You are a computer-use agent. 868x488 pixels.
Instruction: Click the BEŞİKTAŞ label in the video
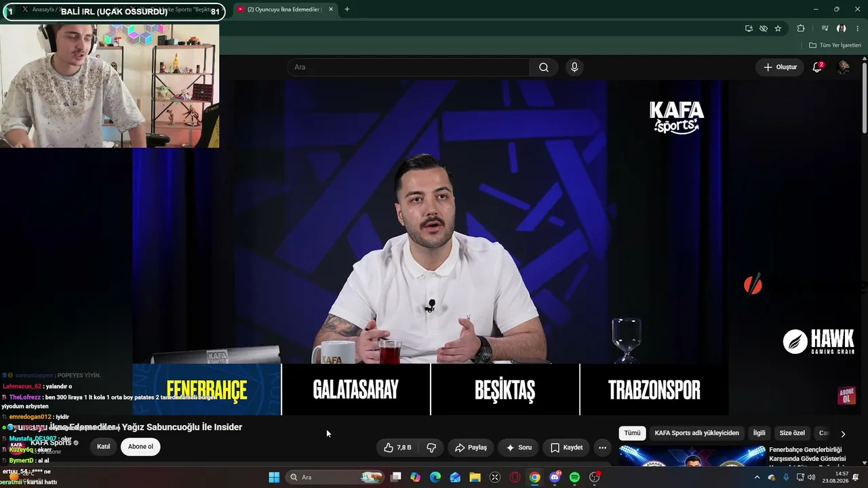click(505, 390)
